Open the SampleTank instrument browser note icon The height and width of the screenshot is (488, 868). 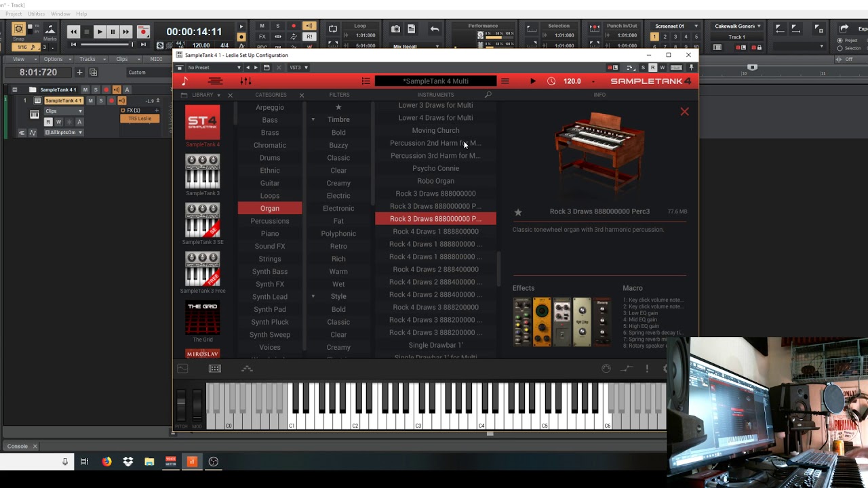tap(184, 81)
